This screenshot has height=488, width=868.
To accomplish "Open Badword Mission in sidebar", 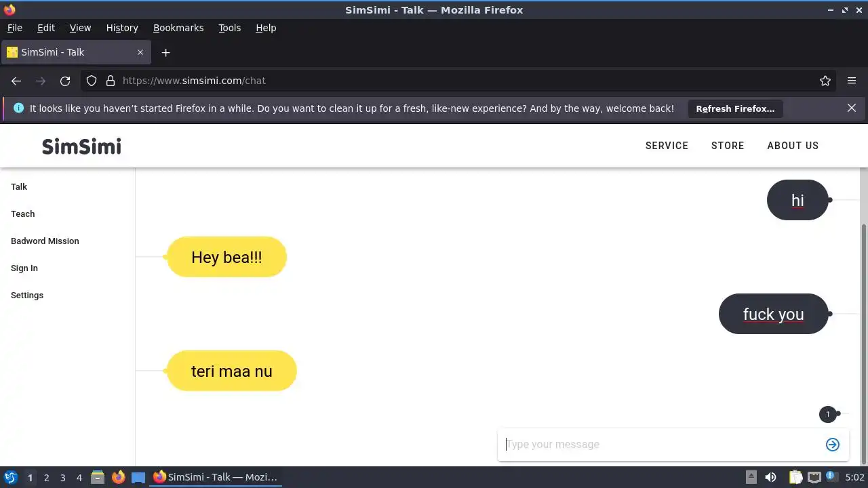I will point(45,241).
